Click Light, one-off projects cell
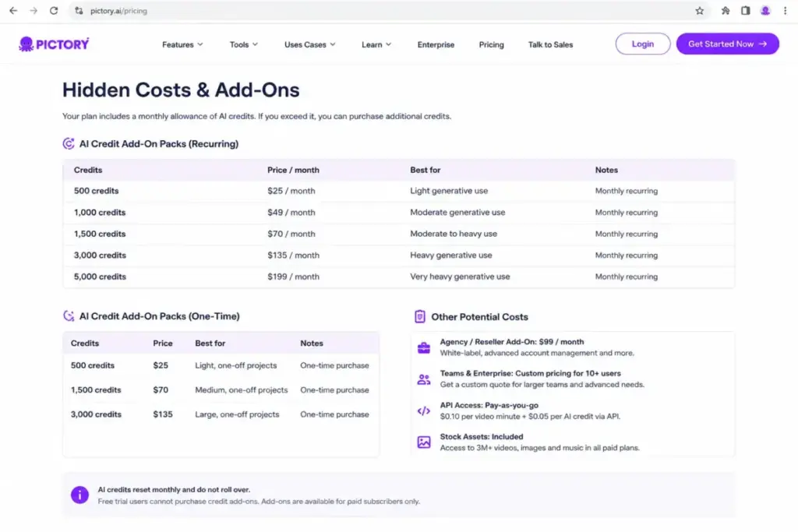Viewport: 798px width, 532px height. [x=235, y=365]
